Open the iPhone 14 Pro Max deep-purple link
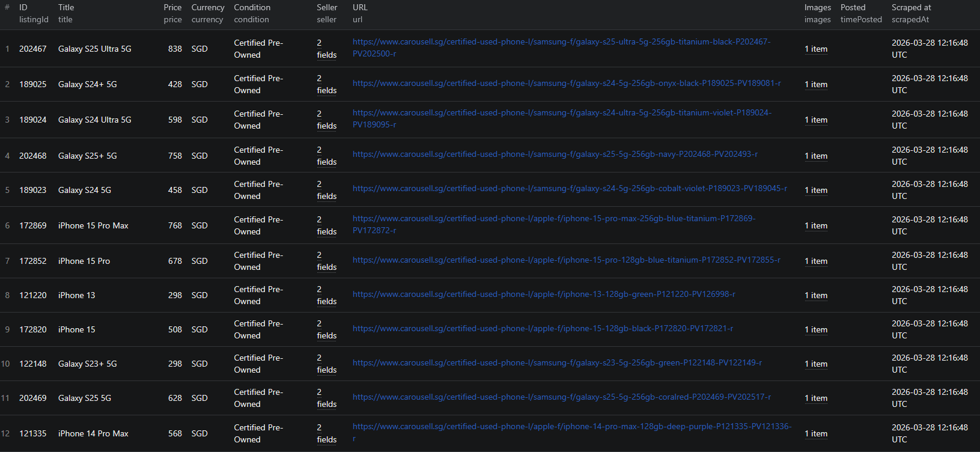The image size is (980, 452). (571, 427)
